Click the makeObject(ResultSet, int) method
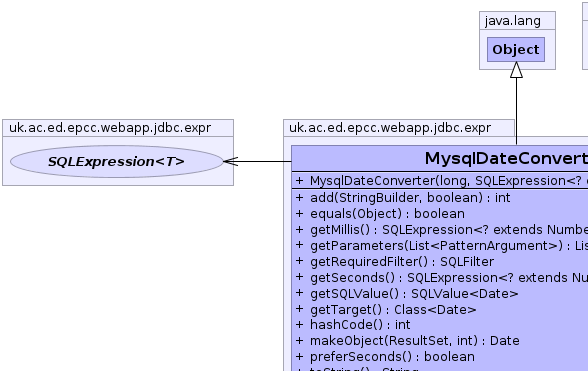The width and height of the screenshot is (588, 371). pyautogui.click(x=407, y=341)
